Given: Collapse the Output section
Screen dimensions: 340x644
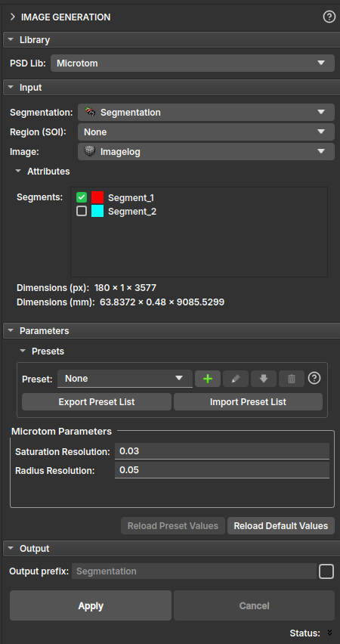Looking at the screenshot, I should tap(11, 548).
